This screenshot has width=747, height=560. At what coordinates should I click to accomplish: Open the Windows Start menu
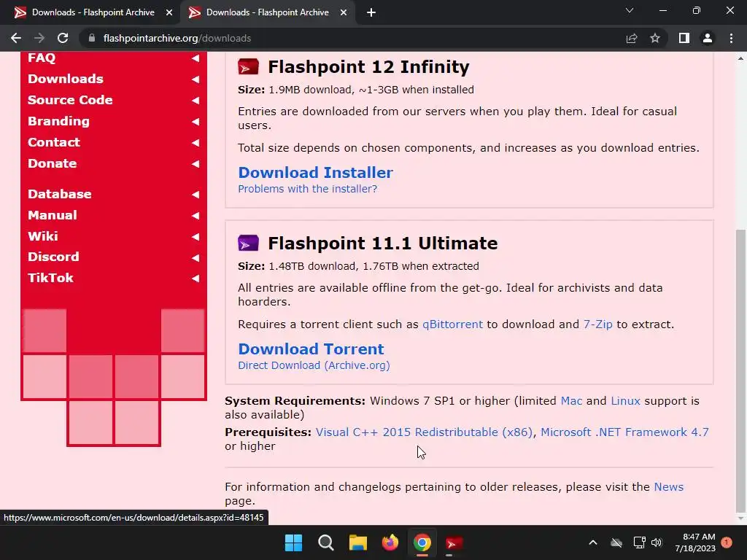coord(293,542)
